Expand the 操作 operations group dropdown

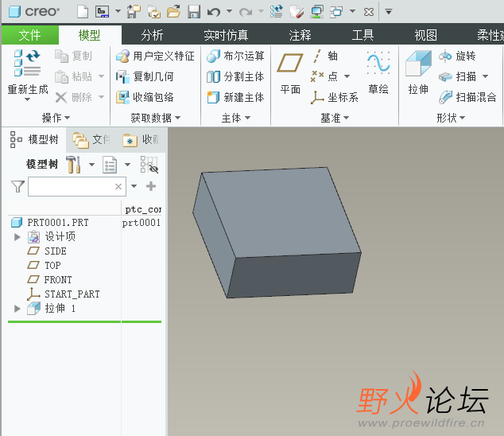click(56, 118)
